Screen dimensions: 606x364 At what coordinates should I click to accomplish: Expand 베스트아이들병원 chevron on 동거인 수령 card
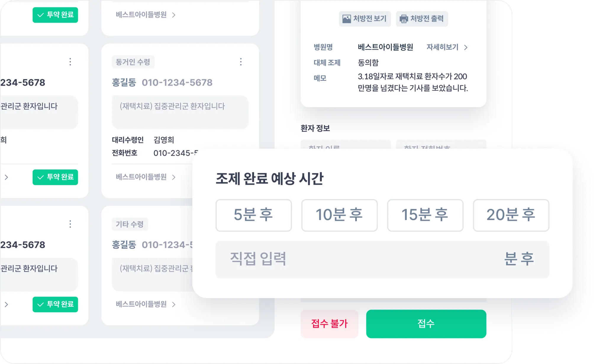[174, 177]
